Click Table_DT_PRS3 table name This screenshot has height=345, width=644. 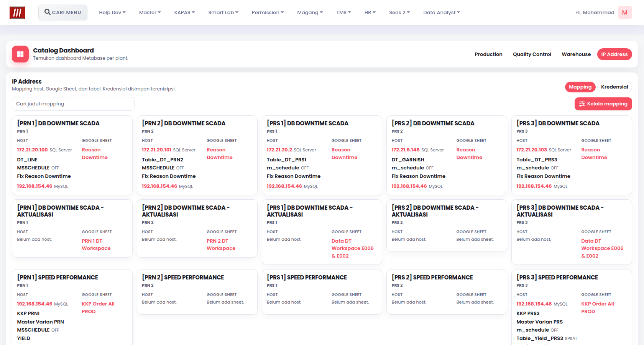click(537, 160)
